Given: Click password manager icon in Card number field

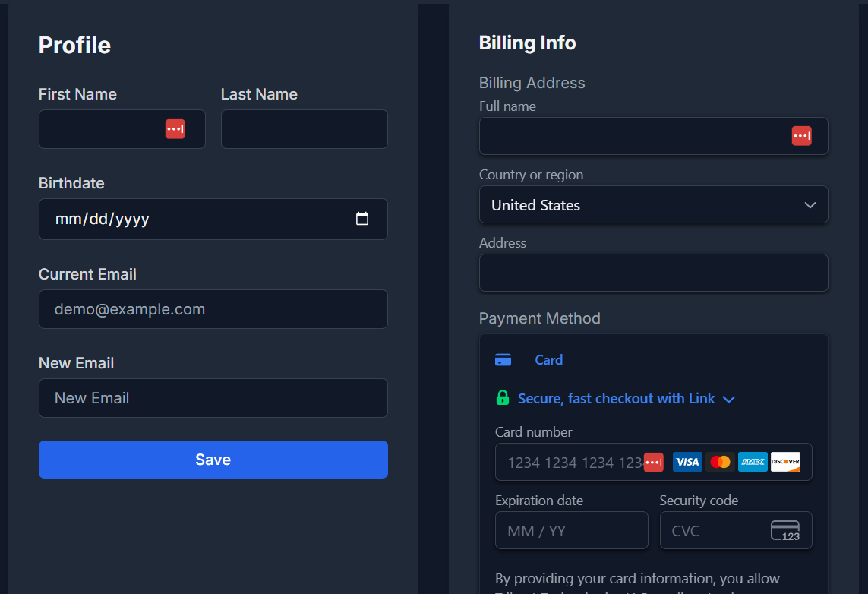Looking at the screenshot, I should pyautogui.click(x=653, y=462).
